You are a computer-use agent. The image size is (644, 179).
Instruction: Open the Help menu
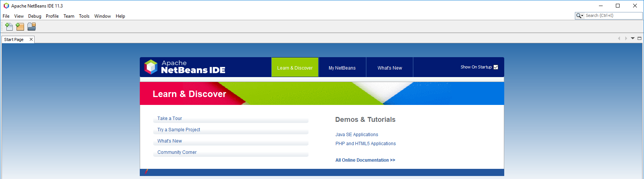[x=120, y=16]
